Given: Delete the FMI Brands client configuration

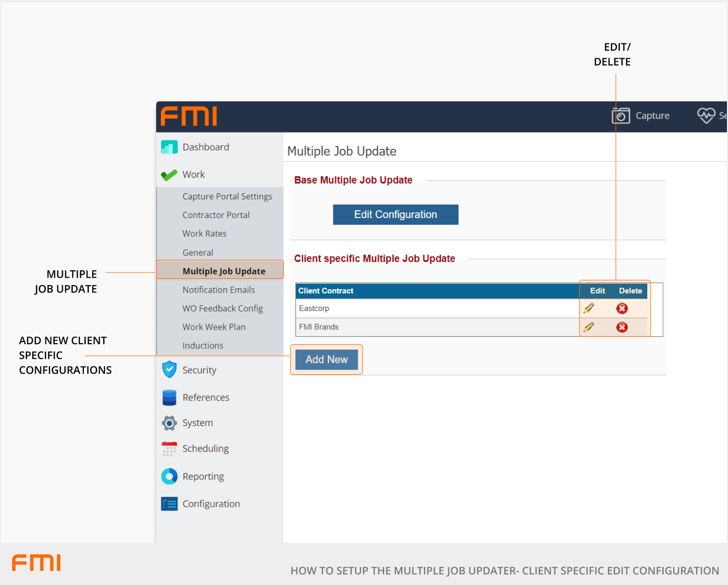Looking at the screenshot, I should pyautogui.click(x=622, y=327).
